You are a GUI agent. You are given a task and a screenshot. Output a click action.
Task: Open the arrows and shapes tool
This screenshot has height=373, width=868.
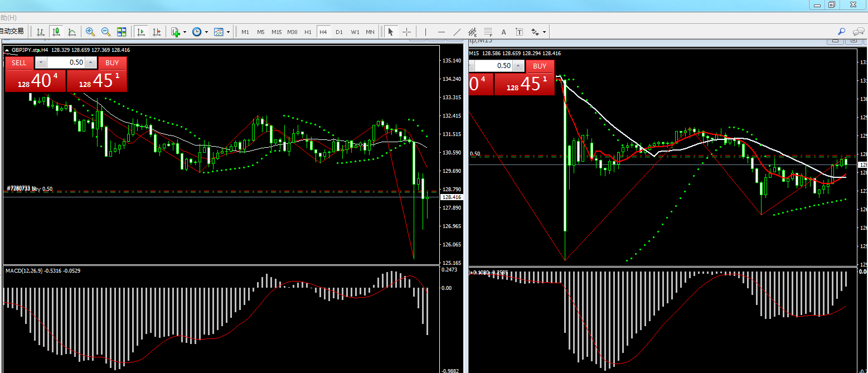point(535,32)
